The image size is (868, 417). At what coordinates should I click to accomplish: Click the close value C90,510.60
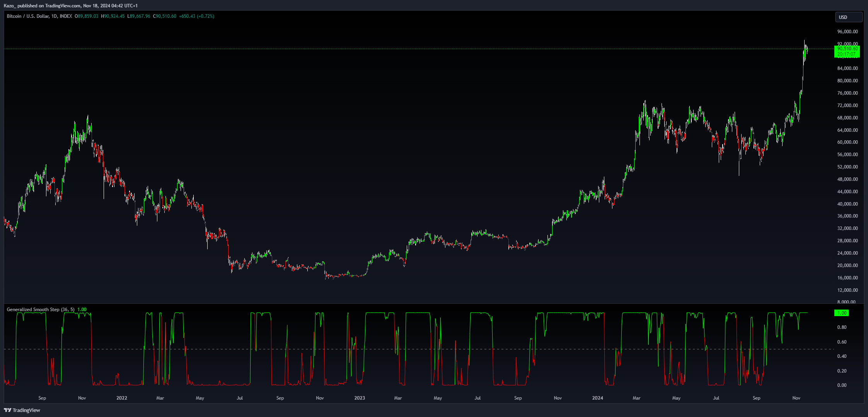point(165,16)
